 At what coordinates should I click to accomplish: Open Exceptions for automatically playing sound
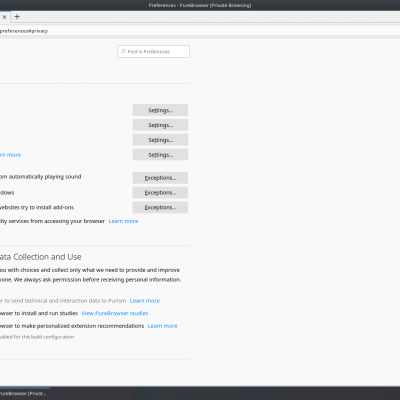pos(160,178)
